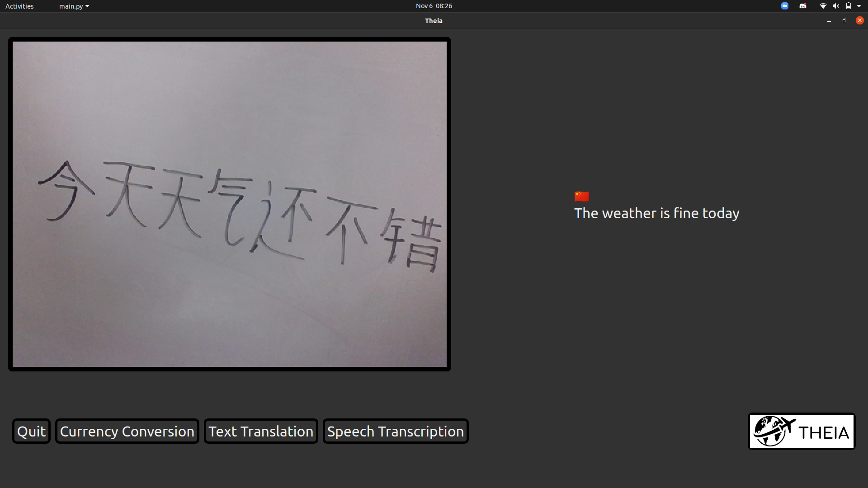Screen dimensions: 868x488
Task: Open Currency Conversion mode
Action: coord(127,432)
